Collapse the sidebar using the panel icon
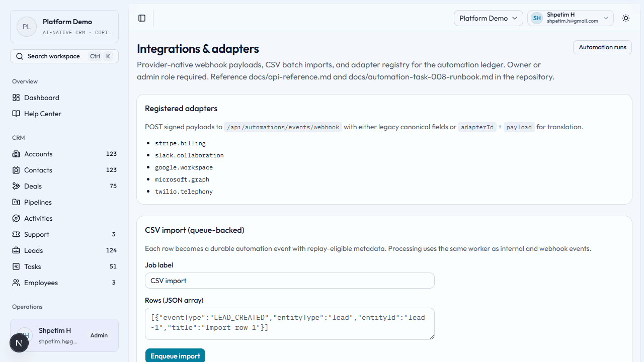Screen dimensions: 644x362 [x=141, y=18]
